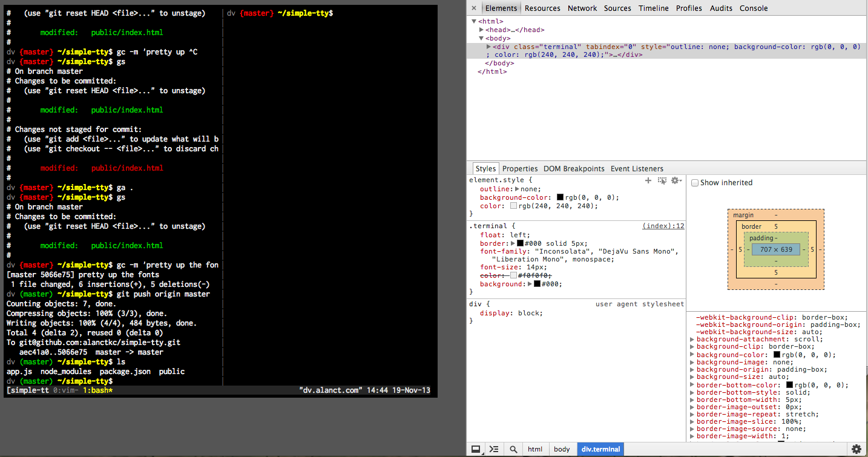Select div.terminal in the breadcrumb bar
The image size is (868, 457).
600,449
